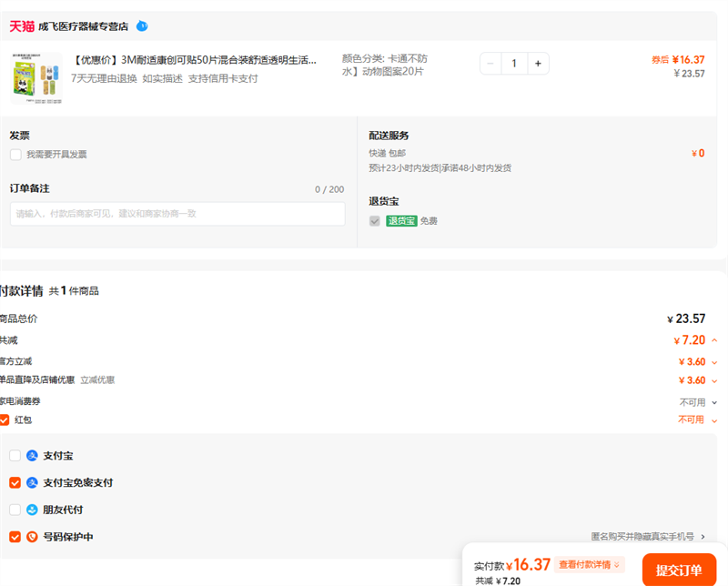Uncheck the 红包 checkbox

point(5,419)
